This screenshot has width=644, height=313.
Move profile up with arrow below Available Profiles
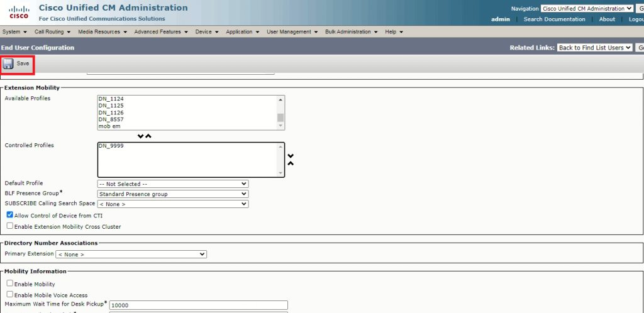[148, 136]
